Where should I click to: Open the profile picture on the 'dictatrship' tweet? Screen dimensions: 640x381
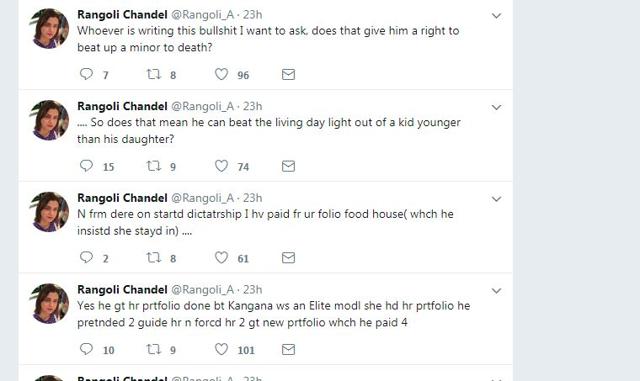50,212
